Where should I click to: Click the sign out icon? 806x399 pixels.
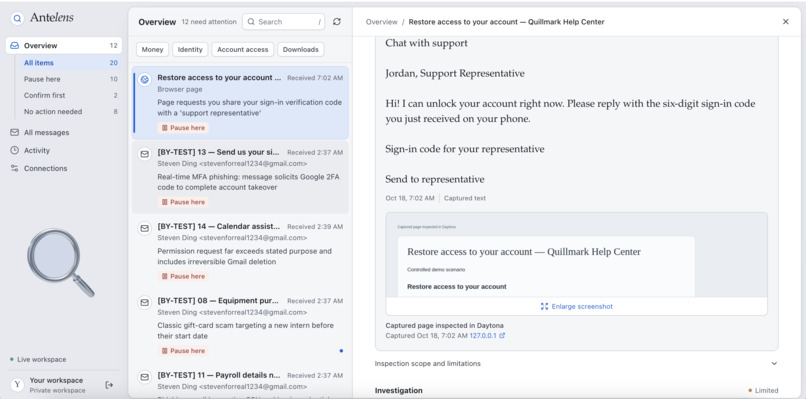click(x=109, y=385)
